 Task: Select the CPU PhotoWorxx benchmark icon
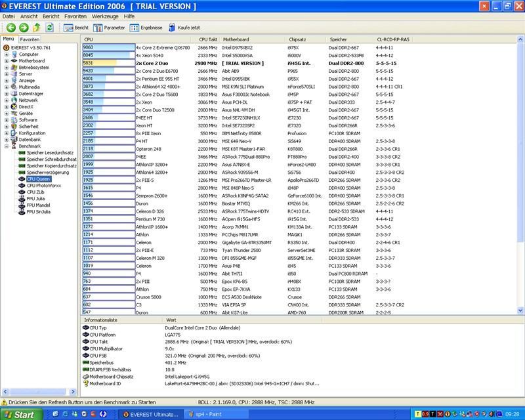[22, 186]
